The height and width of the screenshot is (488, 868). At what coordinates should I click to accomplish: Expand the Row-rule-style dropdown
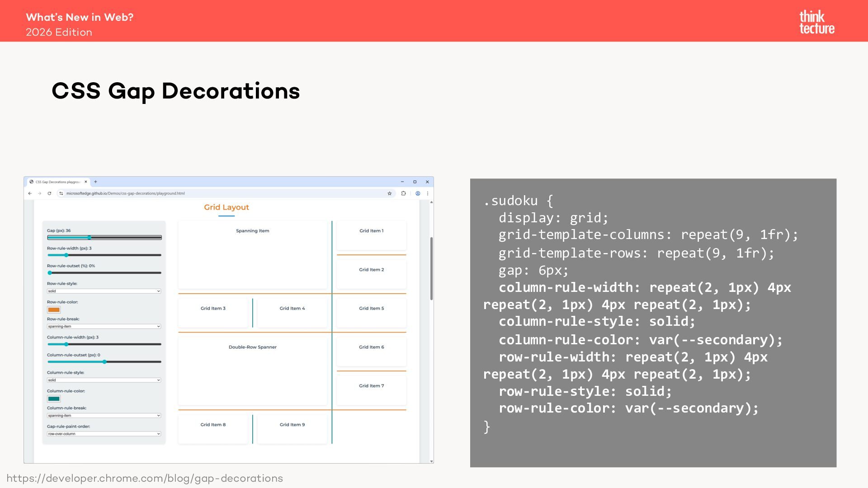click(104, 291)
